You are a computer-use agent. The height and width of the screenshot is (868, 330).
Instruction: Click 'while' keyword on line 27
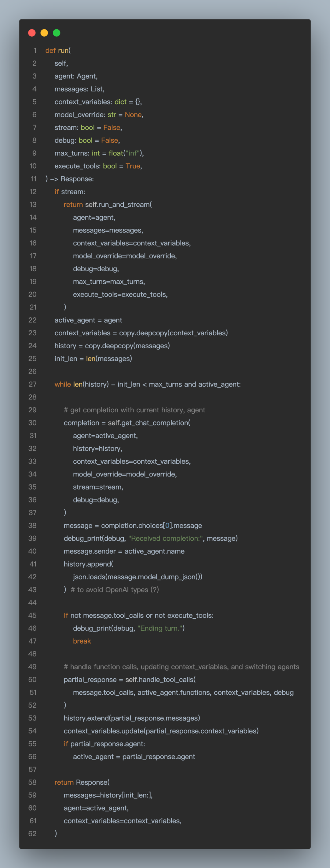click(63, 385)
